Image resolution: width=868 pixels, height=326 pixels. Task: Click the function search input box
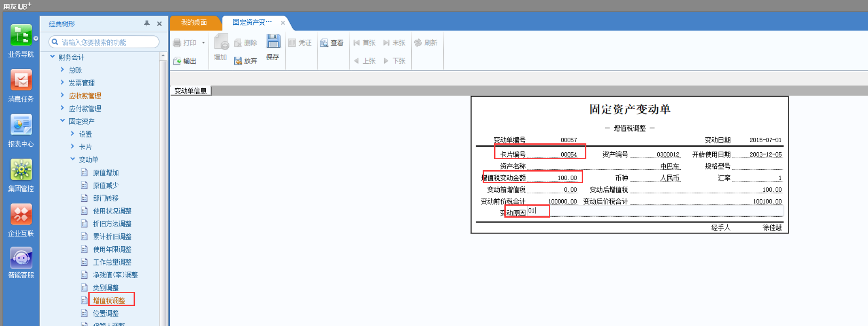[104, 42]
